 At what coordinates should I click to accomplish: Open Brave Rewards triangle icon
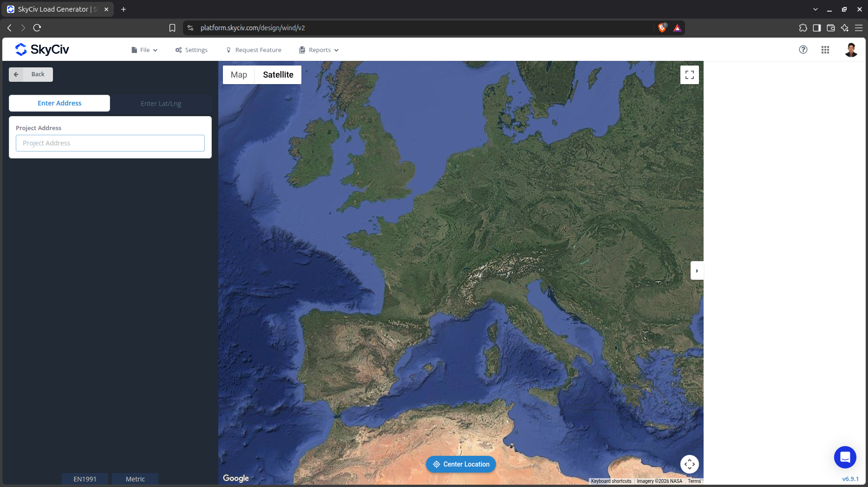[x=677, y=28]
